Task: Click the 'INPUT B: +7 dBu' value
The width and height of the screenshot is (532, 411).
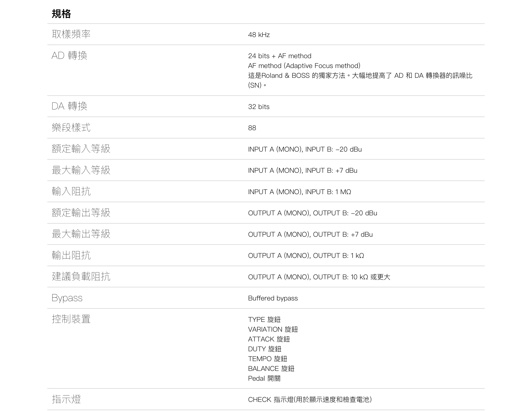Action: [x=331, y=171]
